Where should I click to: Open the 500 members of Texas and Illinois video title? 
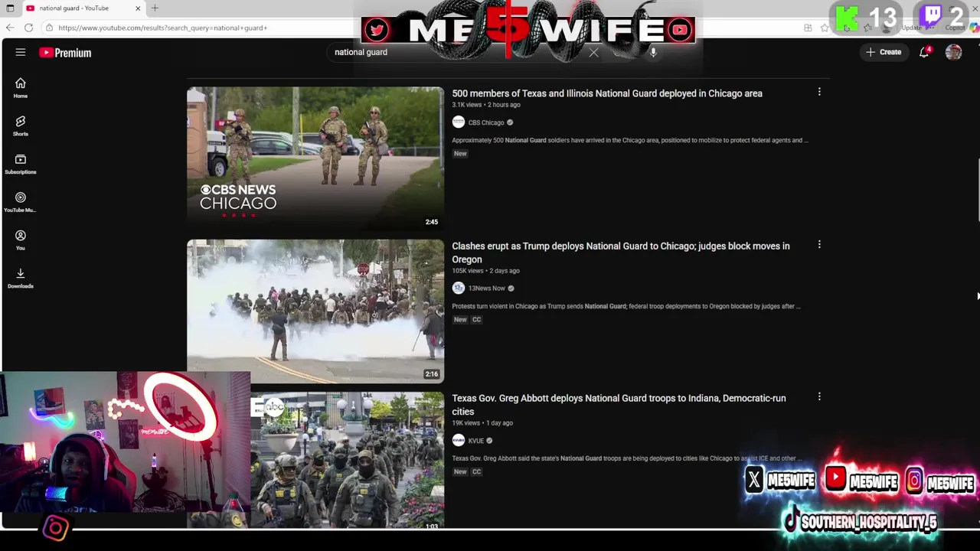coord(607,93)
